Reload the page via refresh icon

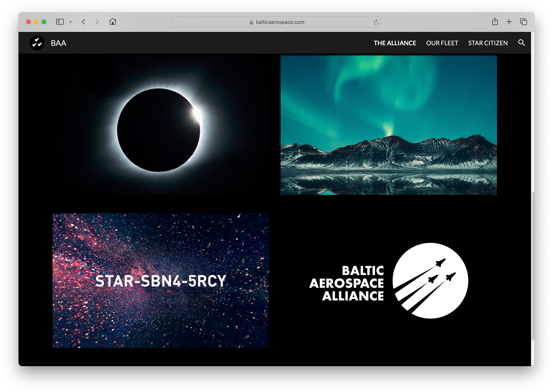pyautogui.click(x=376, y=22)
